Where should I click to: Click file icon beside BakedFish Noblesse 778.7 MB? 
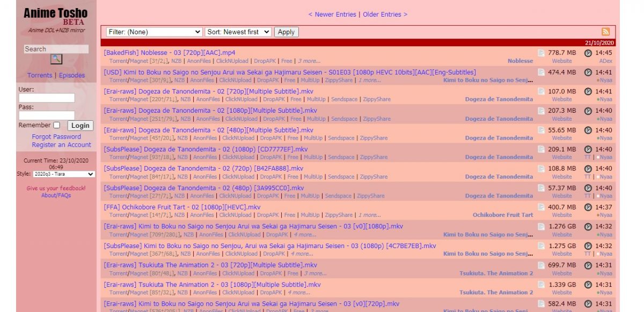(x=541, y=53)
